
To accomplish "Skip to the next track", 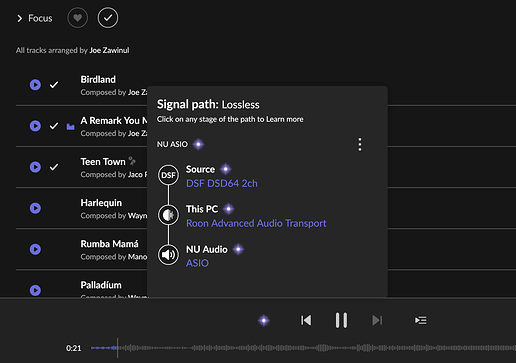I will point(377,320).
